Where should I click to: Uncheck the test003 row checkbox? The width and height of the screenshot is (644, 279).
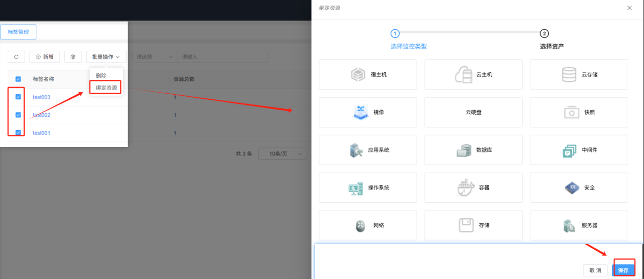[x=18, y=97]
